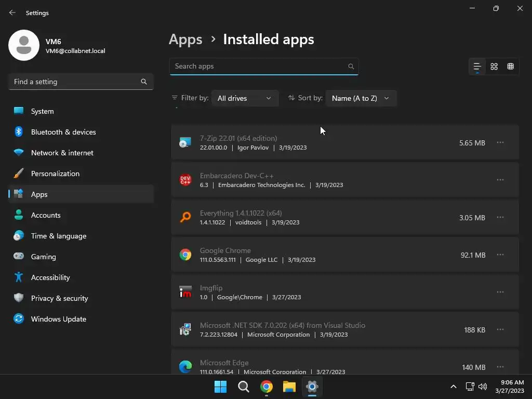Open more options for Google Chrome
Screen dimensions: 532x399
click(x=500, y=255)
